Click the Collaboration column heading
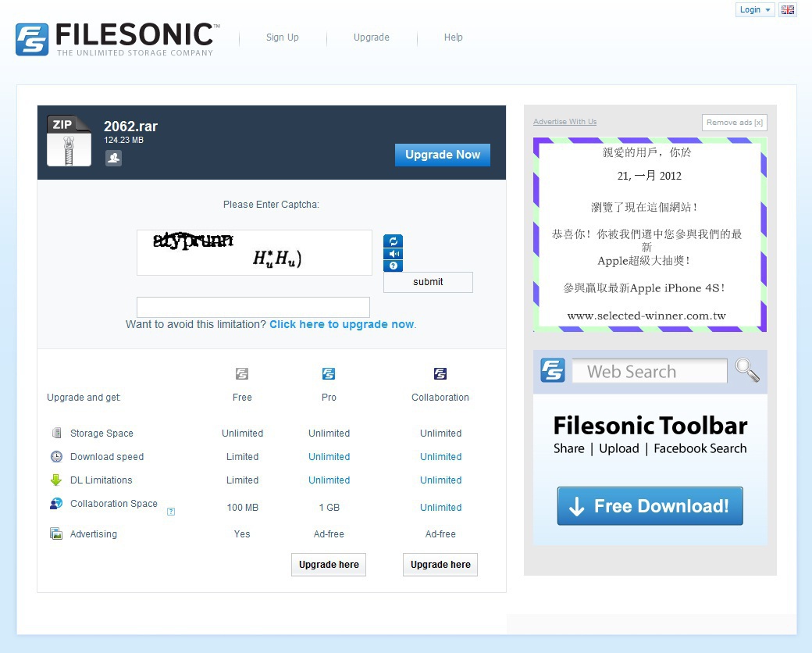The height and width of the screenshot is (653, 812). pyautogui.click(x=440, y=398)
